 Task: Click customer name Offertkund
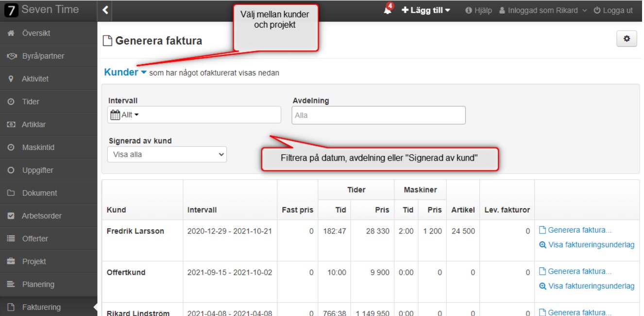(126, 272)
